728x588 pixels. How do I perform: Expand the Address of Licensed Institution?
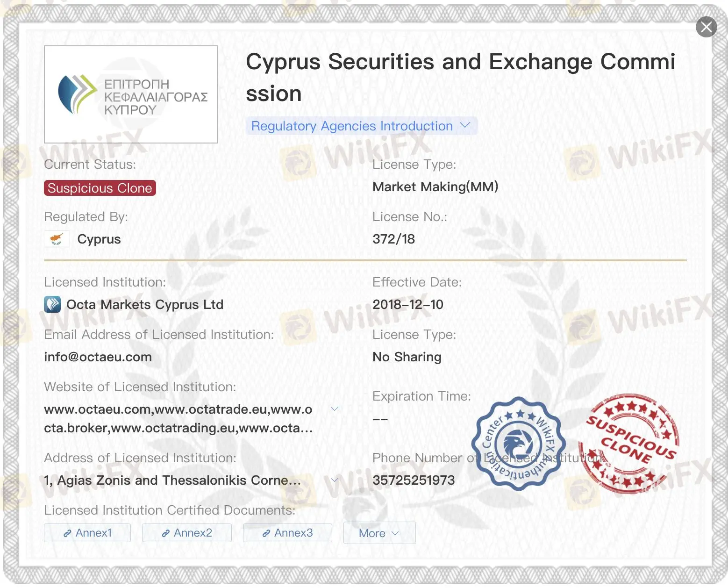tap(335, 480)
